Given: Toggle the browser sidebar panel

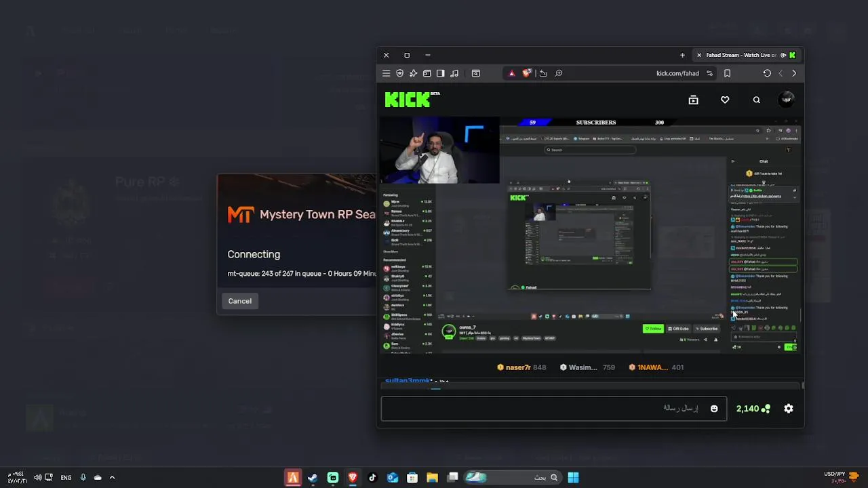Looking at the screenshot, I should click(x=441, y=73).
